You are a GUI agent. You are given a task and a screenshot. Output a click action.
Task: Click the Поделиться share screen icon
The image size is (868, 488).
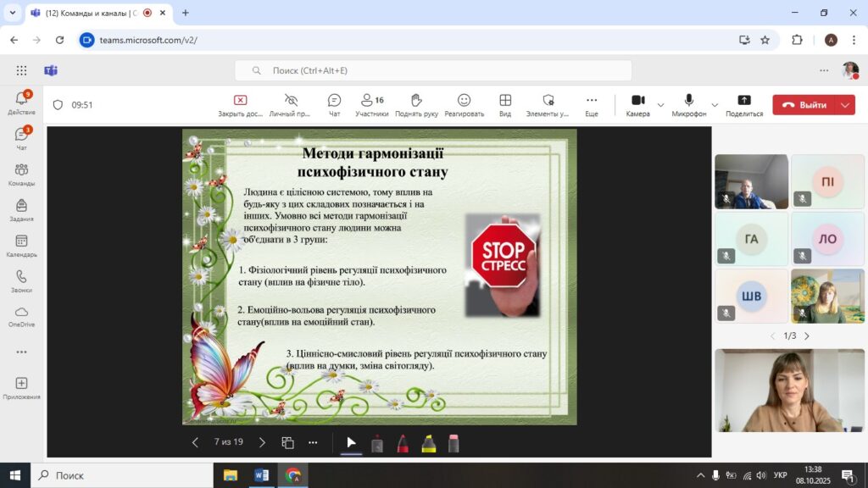point(744,104)
